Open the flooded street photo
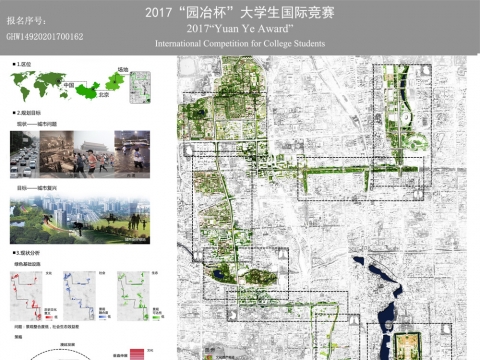Viewport: 480px width, 360px height. (x=132, y=154)
